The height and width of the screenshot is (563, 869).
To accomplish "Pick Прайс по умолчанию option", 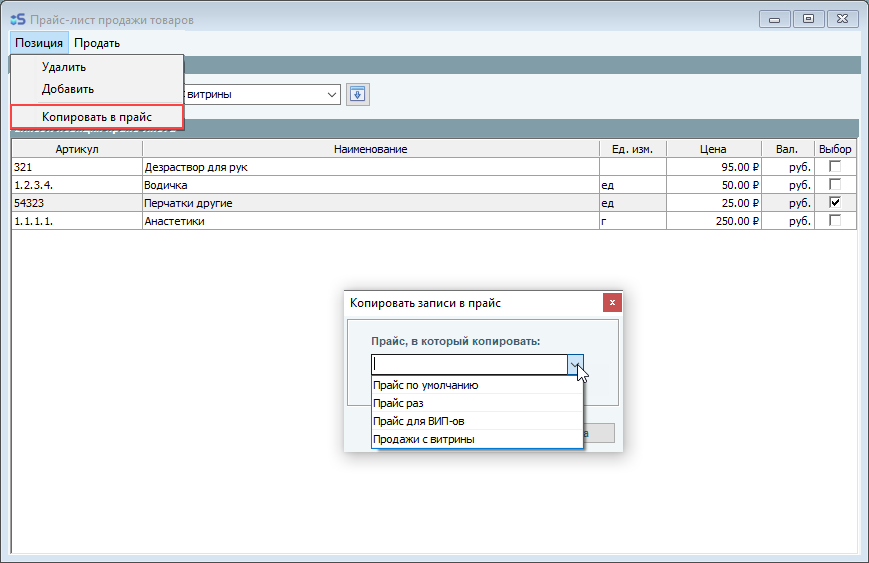I will coord(425,385).
